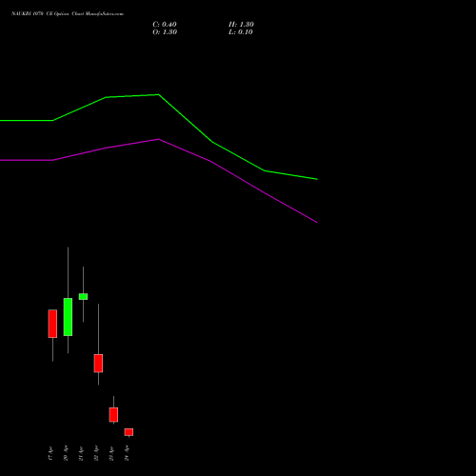Click the 21 Apr date axis label

81,453
